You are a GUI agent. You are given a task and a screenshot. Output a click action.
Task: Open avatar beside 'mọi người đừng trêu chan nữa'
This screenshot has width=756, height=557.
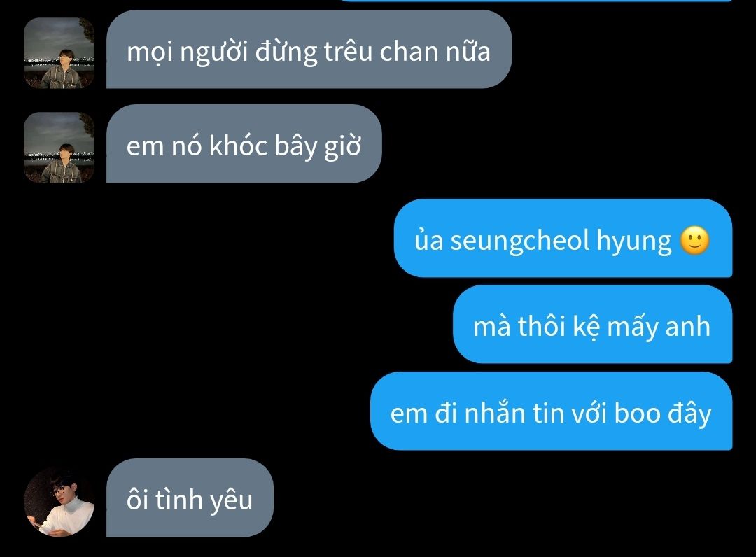tap(59, 53)
